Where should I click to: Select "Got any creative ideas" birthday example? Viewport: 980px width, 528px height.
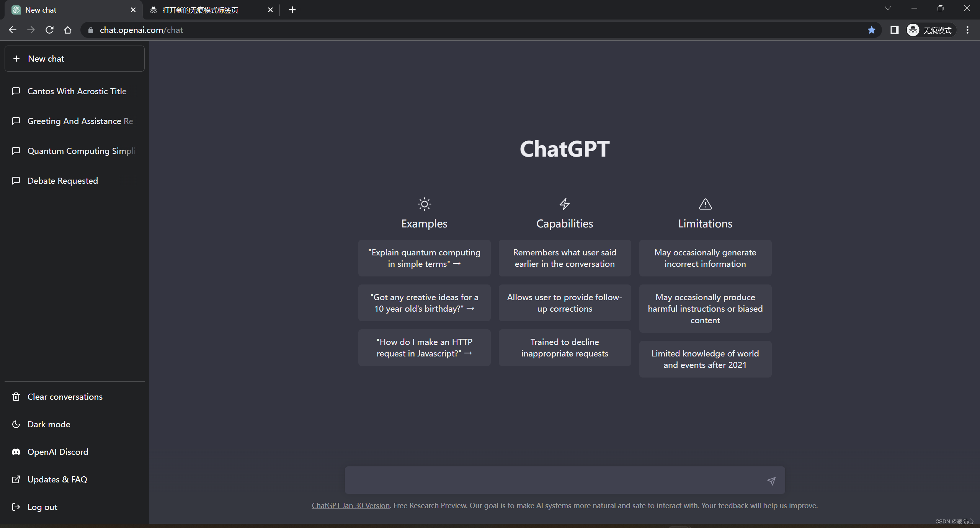(x=424, y=303)
